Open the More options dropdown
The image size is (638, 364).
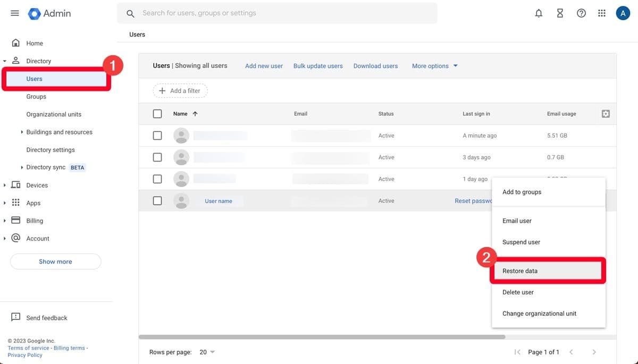[434, 66]
